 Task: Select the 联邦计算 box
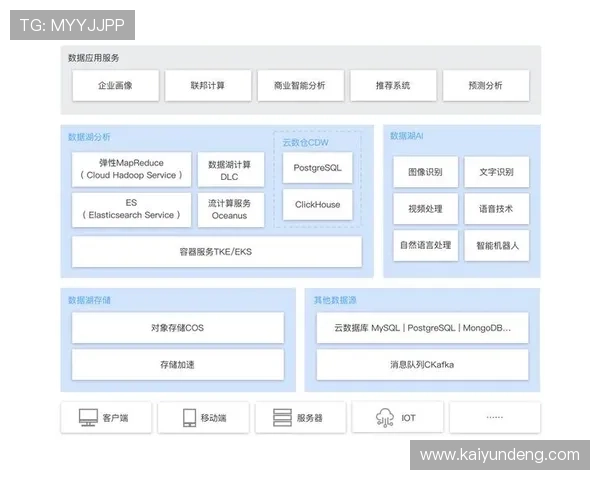[x=208, y=85]
